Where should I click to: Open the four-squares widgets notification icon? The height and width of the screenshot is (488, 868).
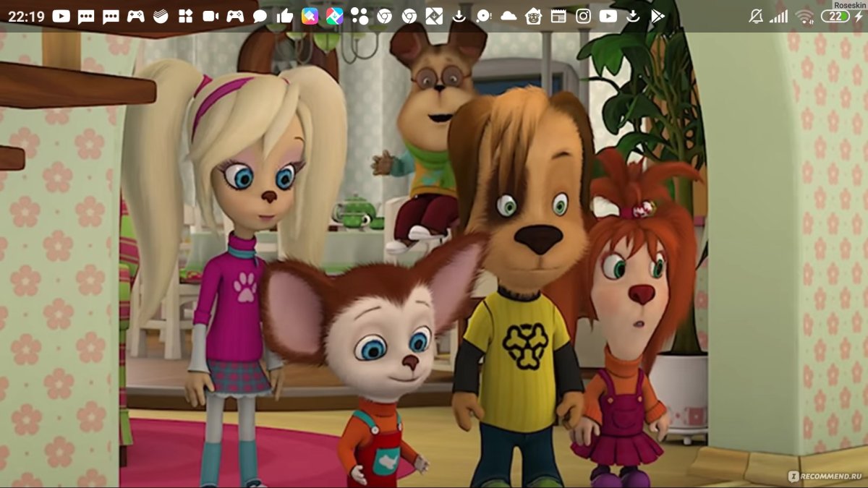point(186,16)
